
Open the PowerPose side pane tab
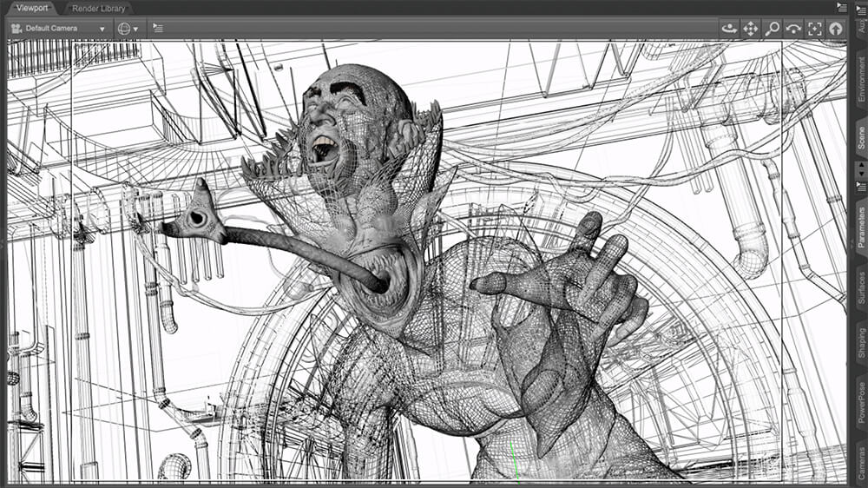coord(861,403)
